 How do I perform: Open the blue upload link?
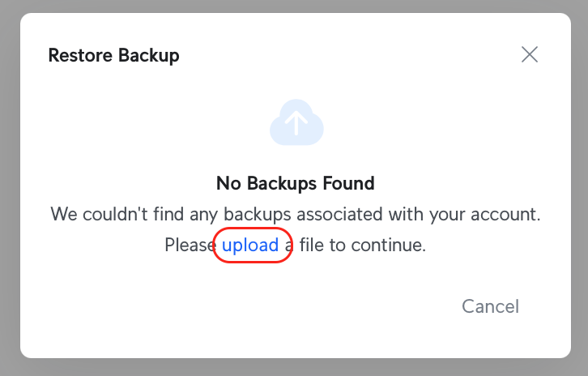pyautogui.click(x=250, y=245)
